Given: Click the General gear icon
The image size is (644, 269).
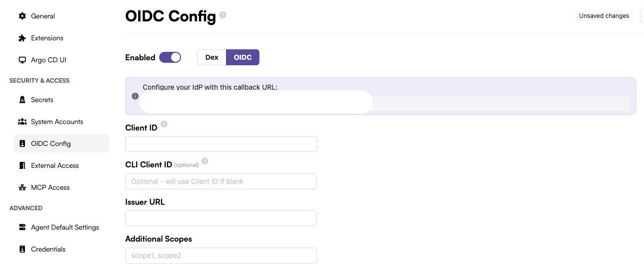Looking at the screenshot, I should 22,16.
